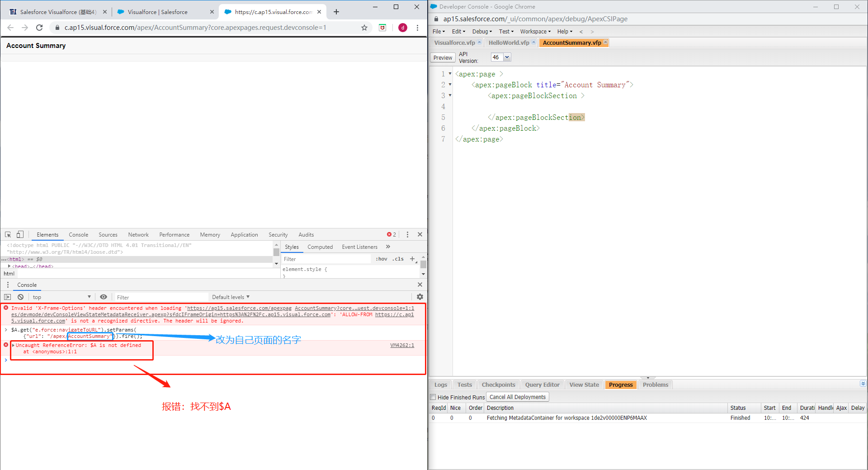Viewport: 868px width, 470px height.
Task: Expand the Uncaught ReferenceError message
Action: tap(13, 345)
